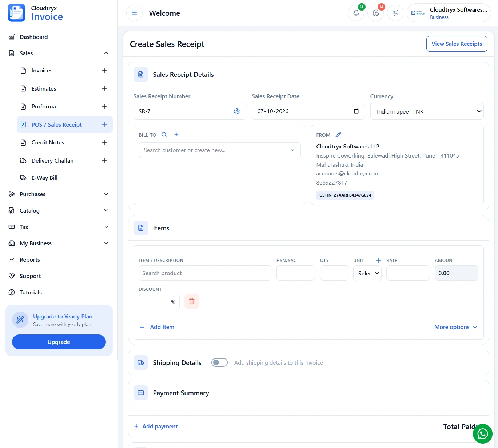This screenshot has width=498, height=448.
Task: Open the customer search dropdown
Action: pos(219,150)
